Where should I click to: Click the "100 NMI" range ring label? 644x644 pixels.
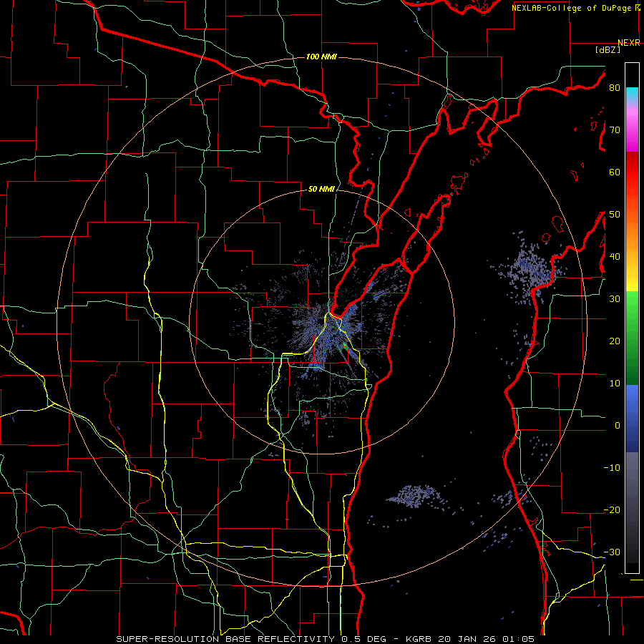321,57
